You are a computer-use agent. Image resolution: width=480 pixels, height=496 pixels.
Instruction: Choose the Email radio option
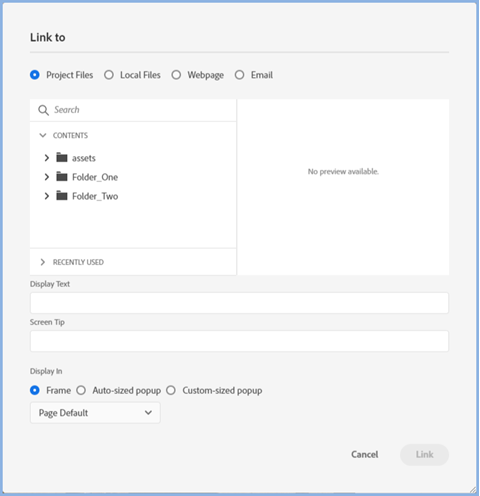click(239, 75)
